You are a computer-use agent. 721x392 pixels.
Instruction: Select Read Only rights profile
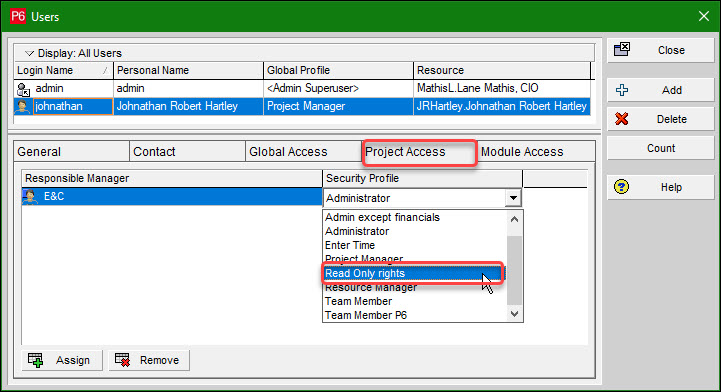(x=414, y=273)
